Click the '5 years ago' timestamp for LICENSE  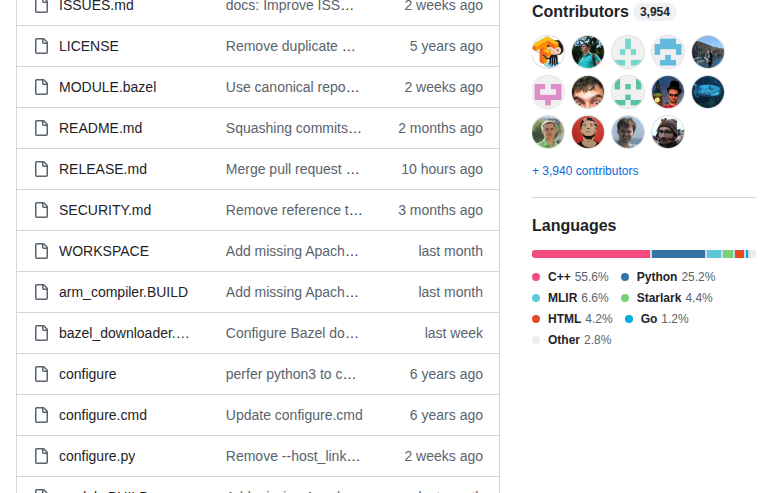(x=446, y=46)
